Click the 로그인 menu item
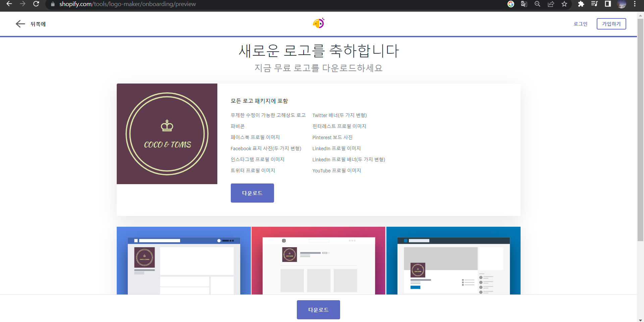 tap(580, 24)
